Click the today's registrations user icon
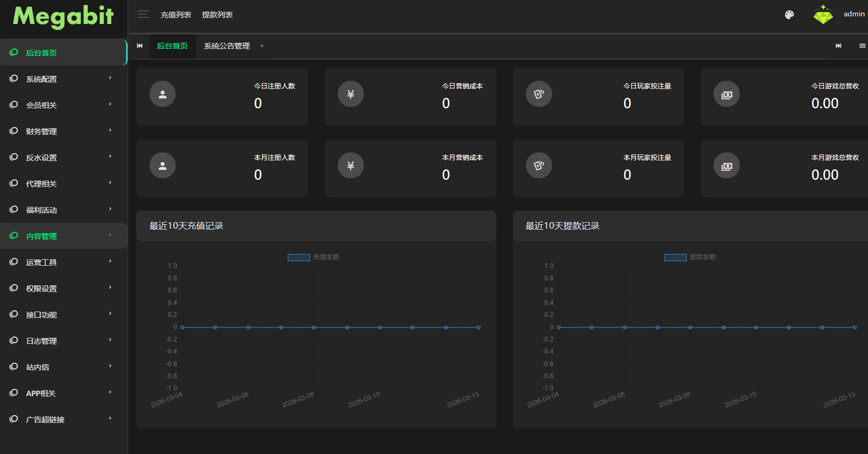This screenshot has width=868, height=454. tap(163, 94)
